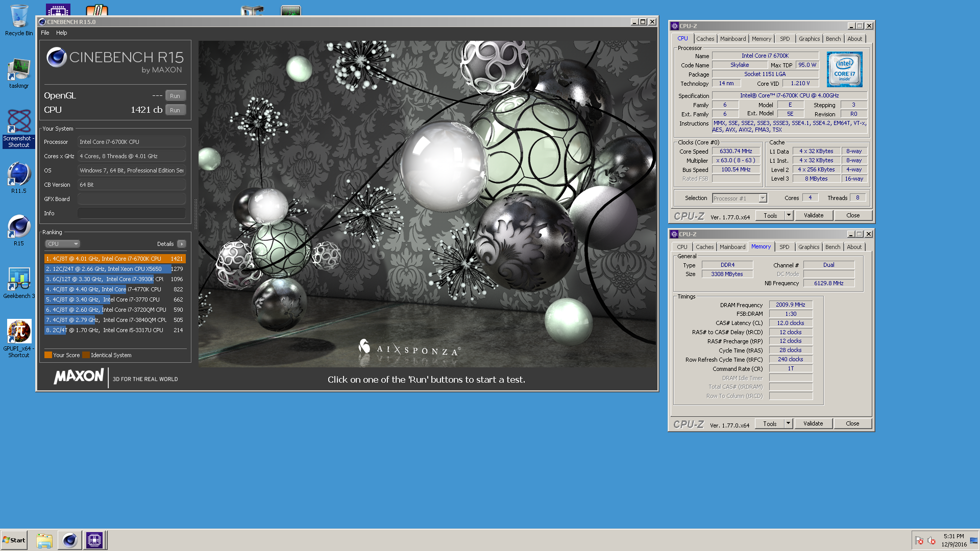Select the i7-6700K ranking row
980x551 pixels.
[115, 259]
